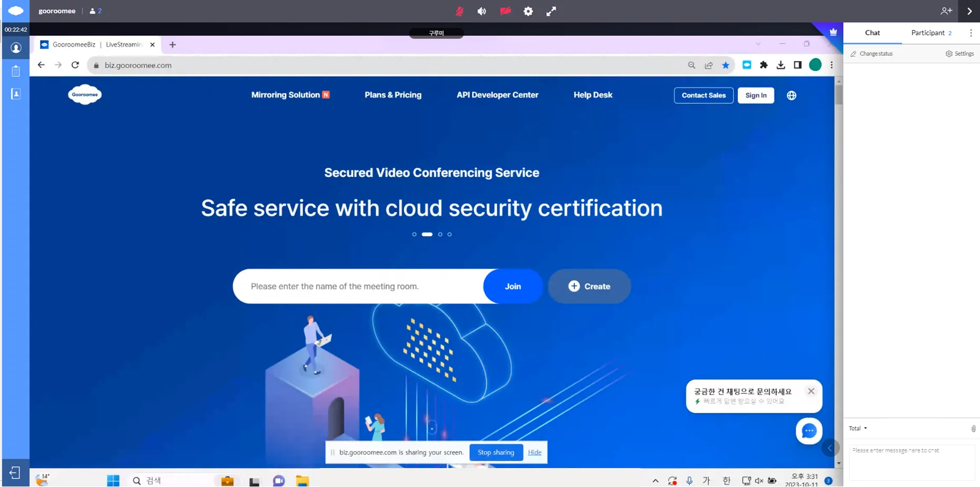
Task: Open the Help Desk menu item
Action: pyautogui.click(x=593, y=95)
